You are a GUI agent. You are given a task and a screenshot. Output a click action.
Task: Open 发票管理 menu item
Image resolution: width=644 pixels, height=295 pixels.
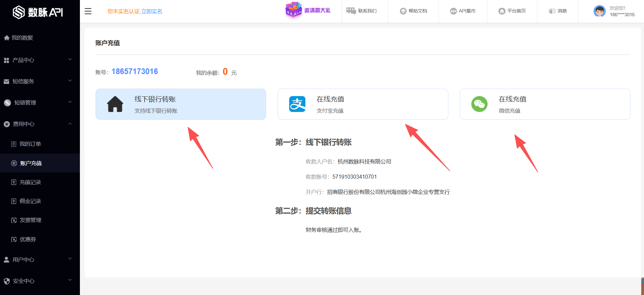30,220
